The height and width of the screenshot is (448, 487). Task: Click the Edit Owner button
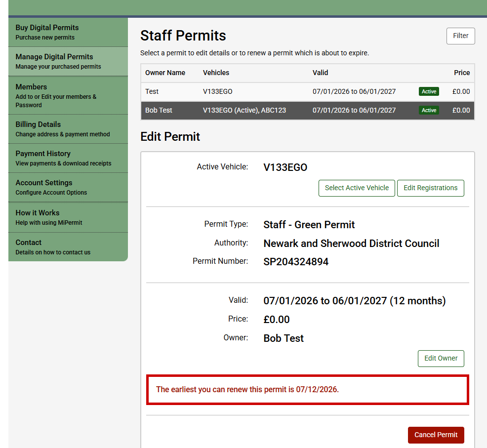441,359
